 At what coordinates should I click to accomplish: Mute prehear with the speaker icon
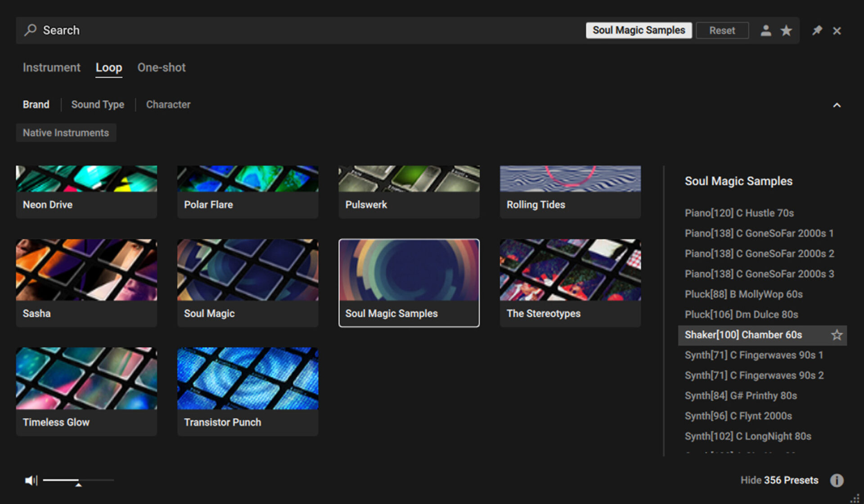[x=31, y=480]
